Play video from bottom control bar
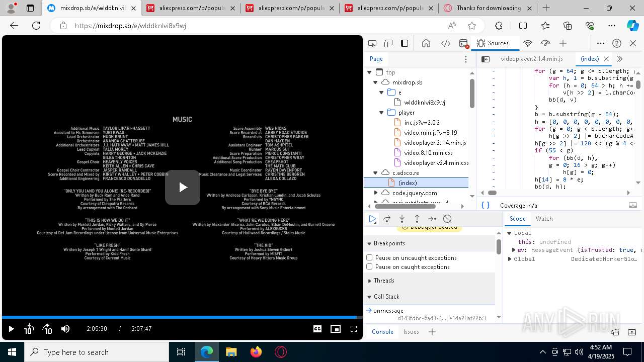 pos(11,329)
